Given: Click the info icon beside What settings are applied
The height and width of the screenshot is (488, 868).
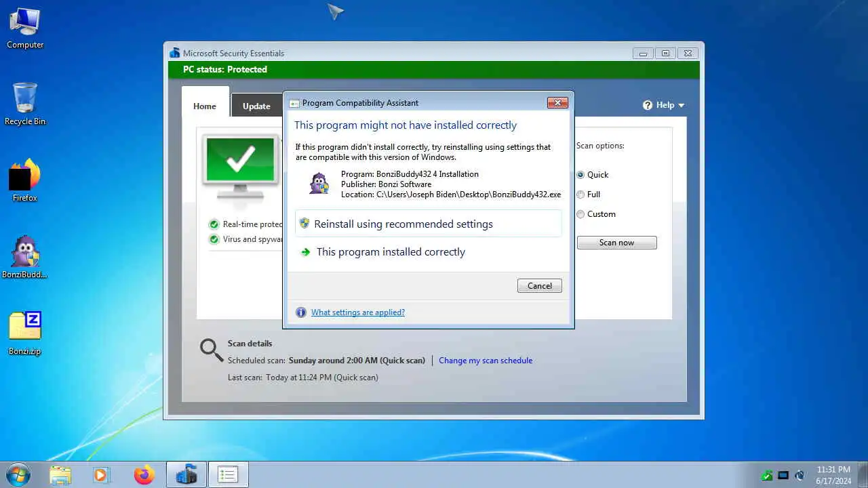Looking at the screenshot, I should 301,312.
